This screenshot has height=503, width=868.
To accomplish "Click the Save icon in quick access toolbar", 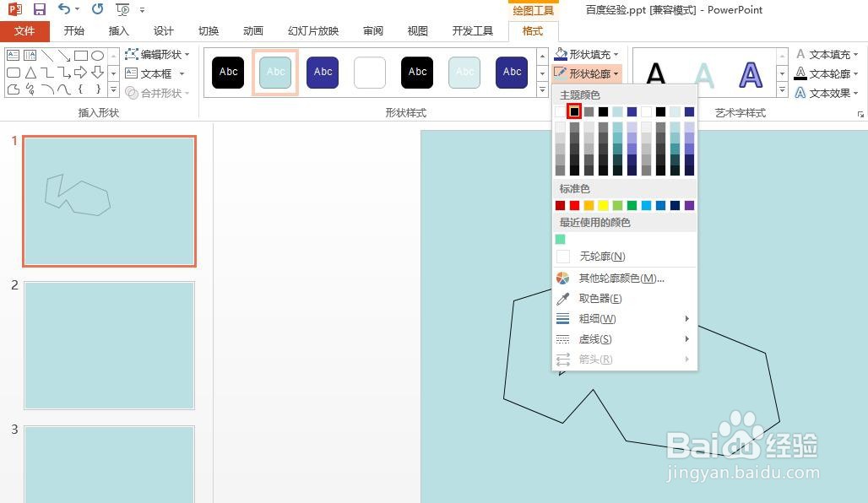I will coord(40,9).
